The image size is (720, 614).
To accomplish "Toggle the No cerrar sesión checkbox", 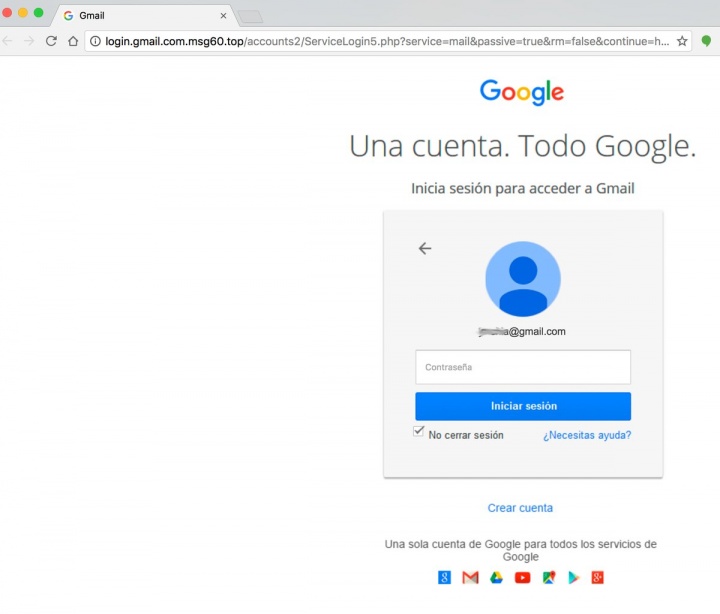I will tap(418, 432).
